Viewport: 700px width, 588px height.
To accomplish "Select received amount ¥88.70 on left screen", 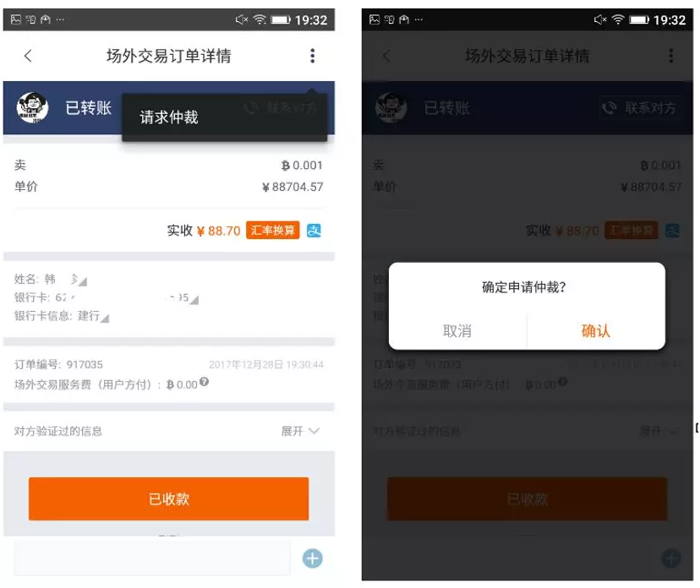I will (x=219, y=231).
